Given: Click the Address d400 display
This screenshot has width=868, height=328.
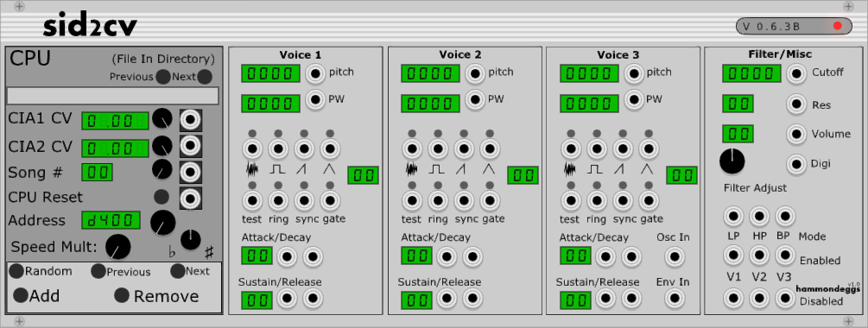Looking at the screenshot, I should [111, 220].
